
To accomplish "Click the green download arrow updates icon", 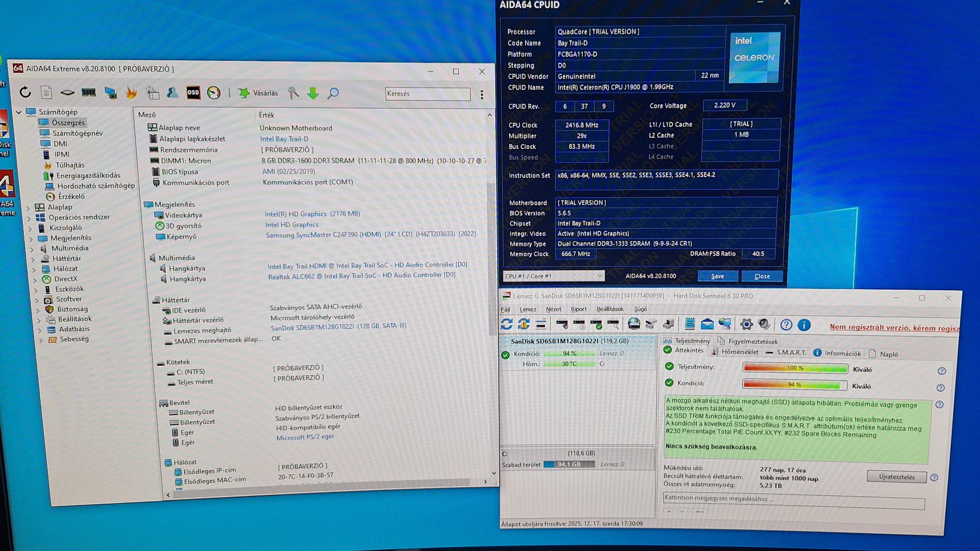I will click(313, 93).
